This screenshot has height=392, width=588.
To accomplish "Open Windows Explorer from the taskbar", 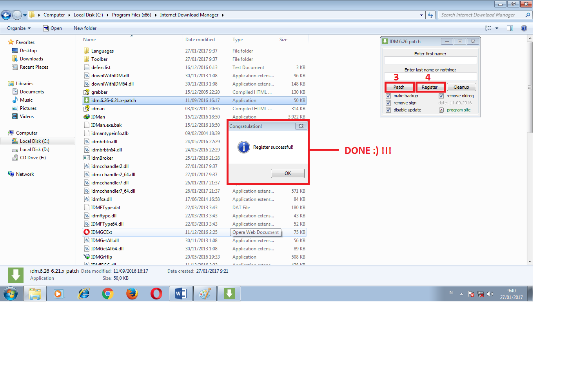I will pos(35,294).
